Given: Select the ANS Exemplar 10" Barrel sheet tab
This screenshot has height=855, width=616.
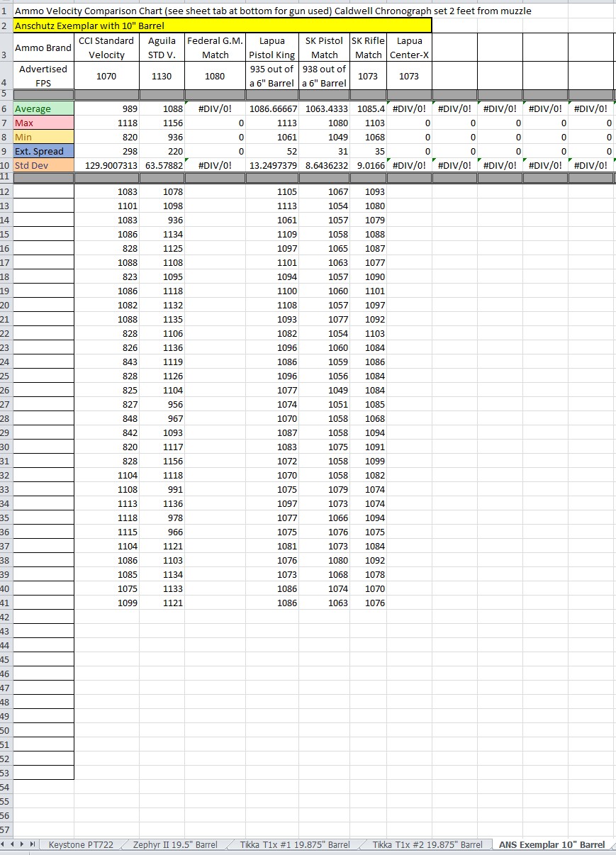Looking at the screenshot, I should click(551, 844).
